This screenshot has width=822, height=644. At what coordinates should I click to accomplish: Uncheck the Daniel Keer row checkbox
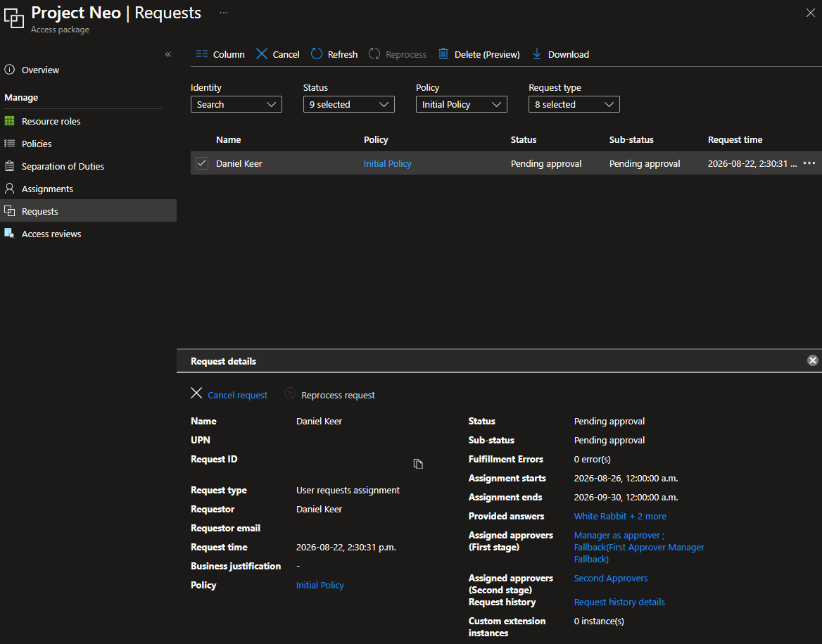tap(202, 163)
